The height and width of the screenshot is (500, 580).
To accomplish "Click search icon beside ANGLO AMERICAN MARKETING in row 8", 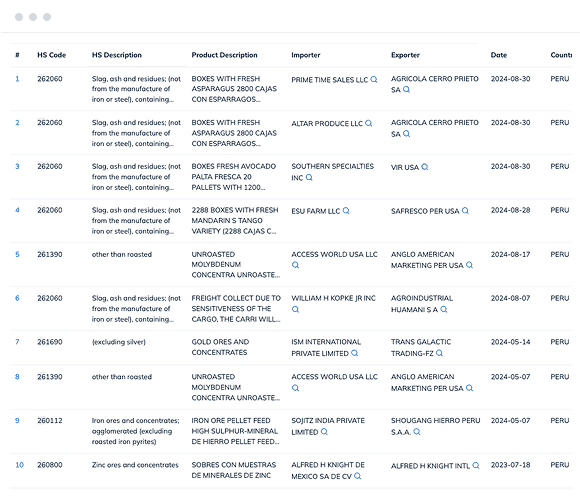I will click(469, 388).
